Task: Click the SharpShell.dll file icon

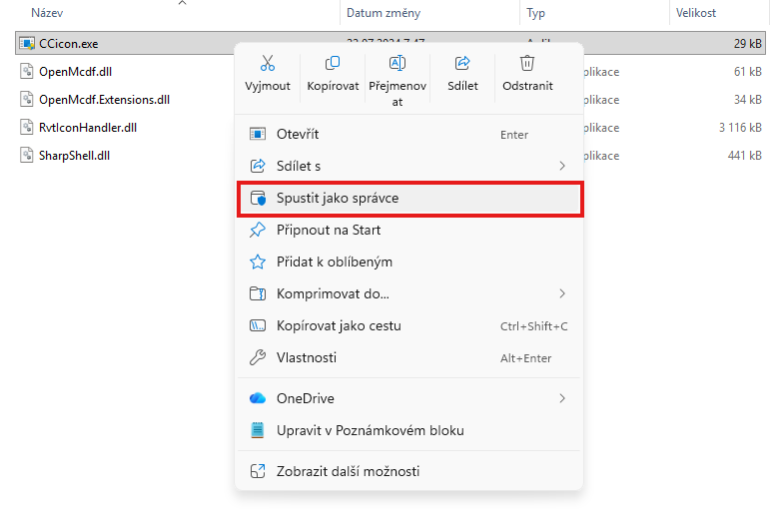Action: [28, 156]
